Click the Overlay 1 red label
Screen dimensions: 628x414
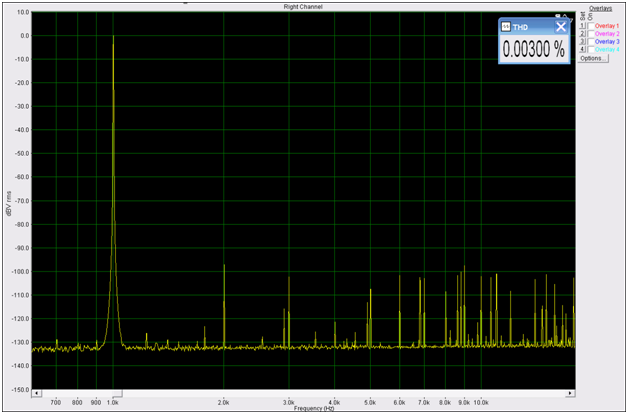(x=607, y=26)
